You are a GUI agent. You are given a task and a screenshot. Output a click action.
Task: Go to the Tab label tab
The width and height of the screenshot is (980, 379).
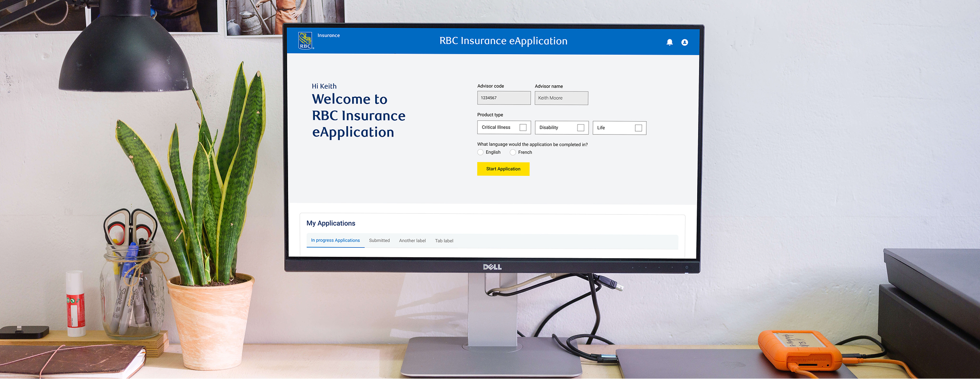click(x=444, y=241)
